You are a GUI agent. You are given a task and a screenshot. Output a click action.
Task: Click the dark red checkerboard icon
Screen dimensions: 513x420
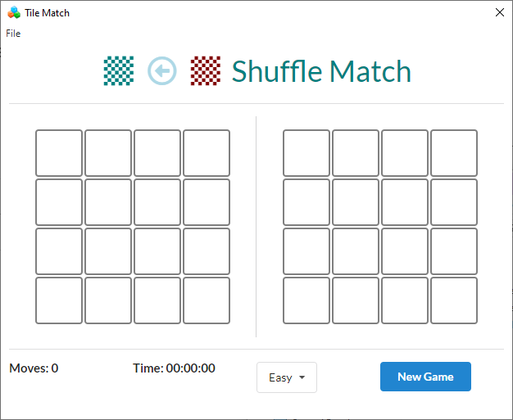[206, 71]
